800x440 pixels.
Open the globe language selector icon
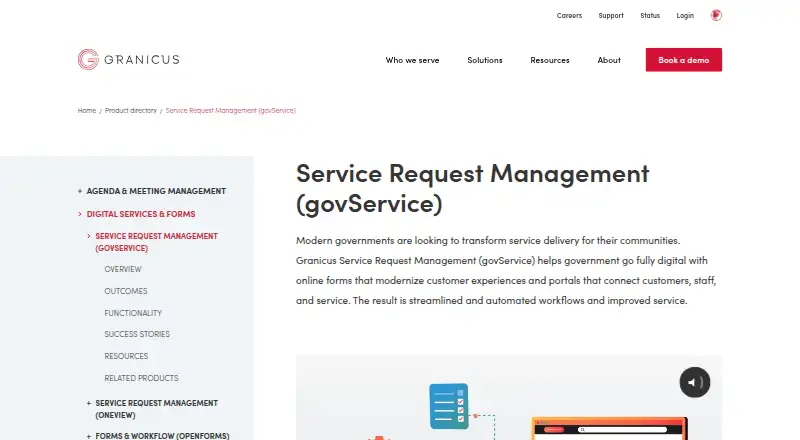click(716, 15)
